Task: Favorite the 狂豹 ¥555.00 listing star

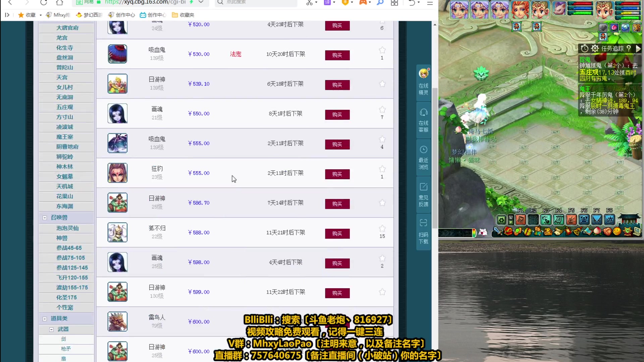Action: click(382, 169)
